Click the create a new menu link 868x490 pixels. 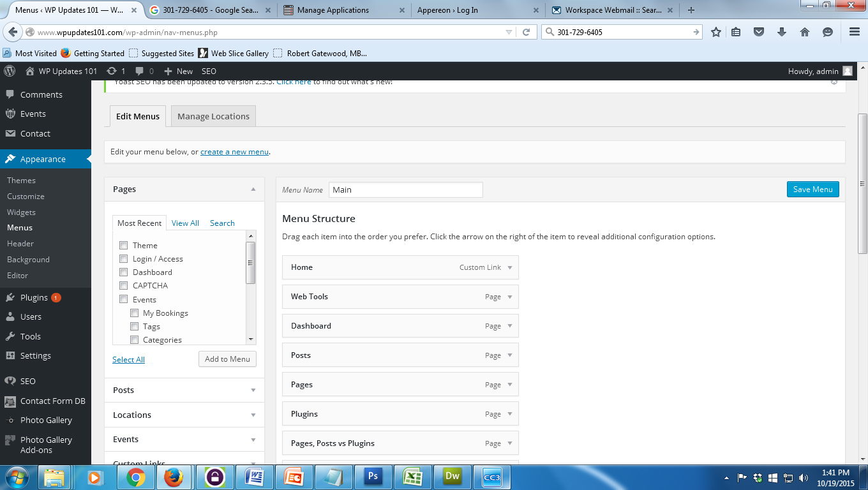(234, 152)
